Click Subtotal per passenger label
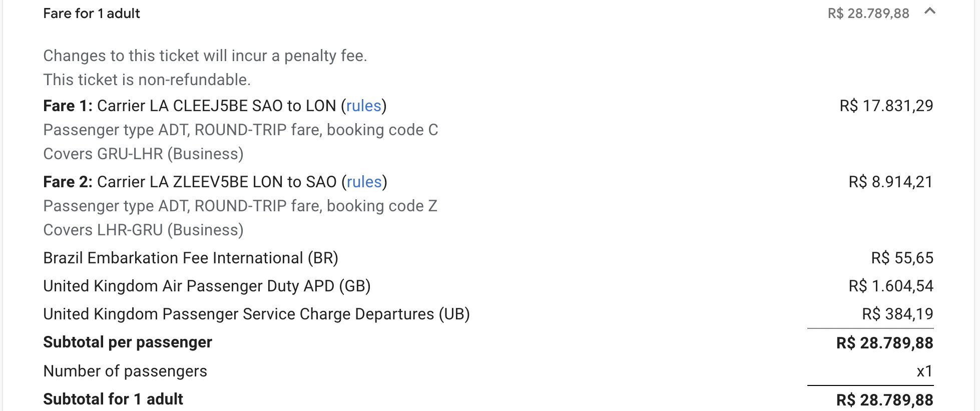The width and height of the screenshot is (980, 411). coord(128,342)
